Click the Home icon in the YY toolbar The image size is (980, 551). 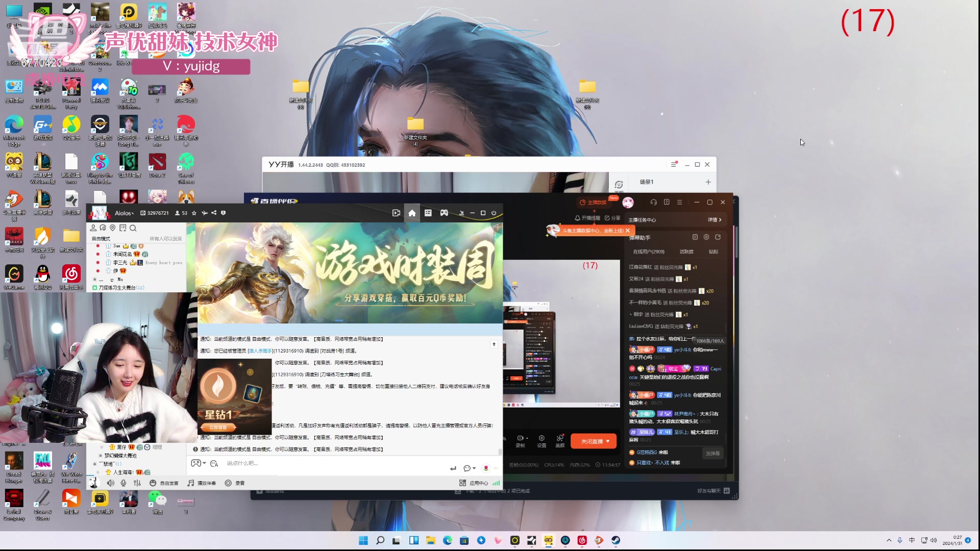(412, 213)
